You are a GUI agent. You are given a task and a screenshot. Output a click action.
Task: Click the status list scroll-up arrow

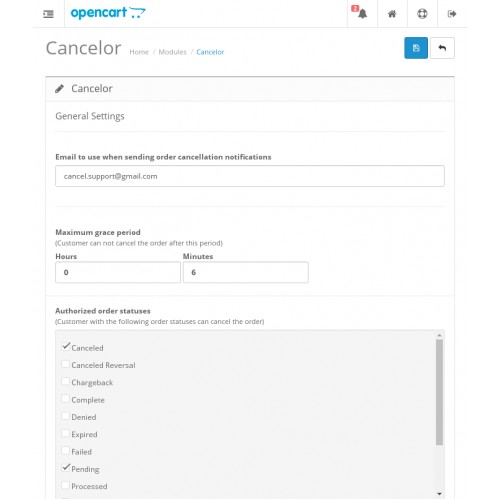[439, 335]
